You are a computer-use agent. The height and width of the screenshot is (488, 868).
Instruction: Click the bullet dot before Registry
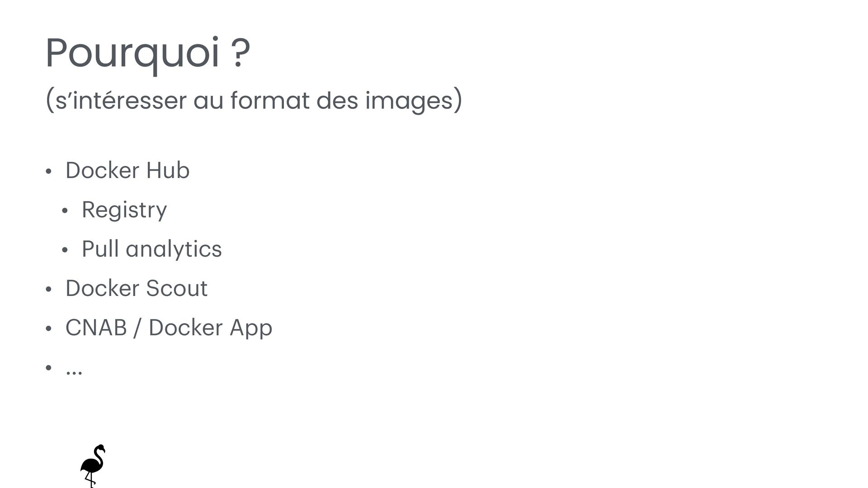pyautogui.click(x=65, y=211)
